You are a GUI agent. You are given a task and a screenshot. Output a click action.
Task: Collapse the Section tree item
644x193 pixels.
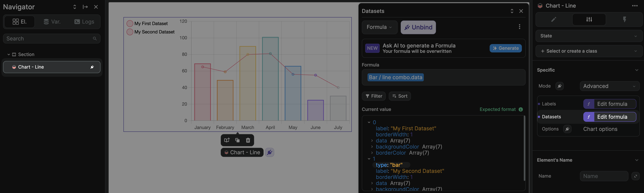pyautogui.click(x=9, y=54)
